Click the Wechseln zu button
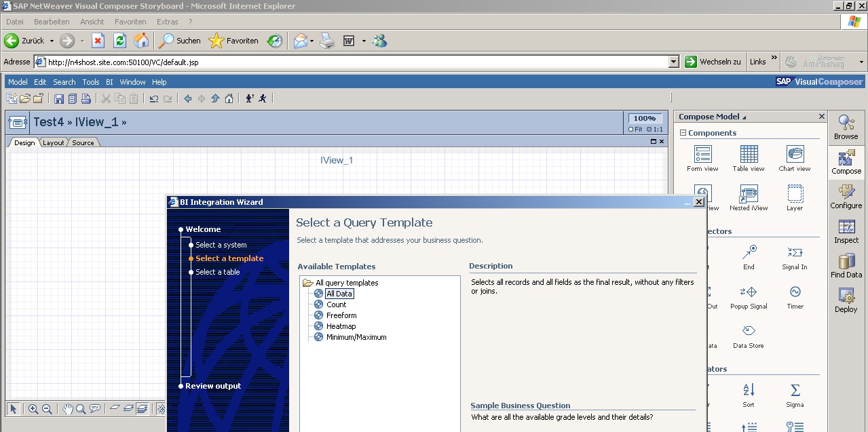The image size is (868, 432). [x=713, y=62]
